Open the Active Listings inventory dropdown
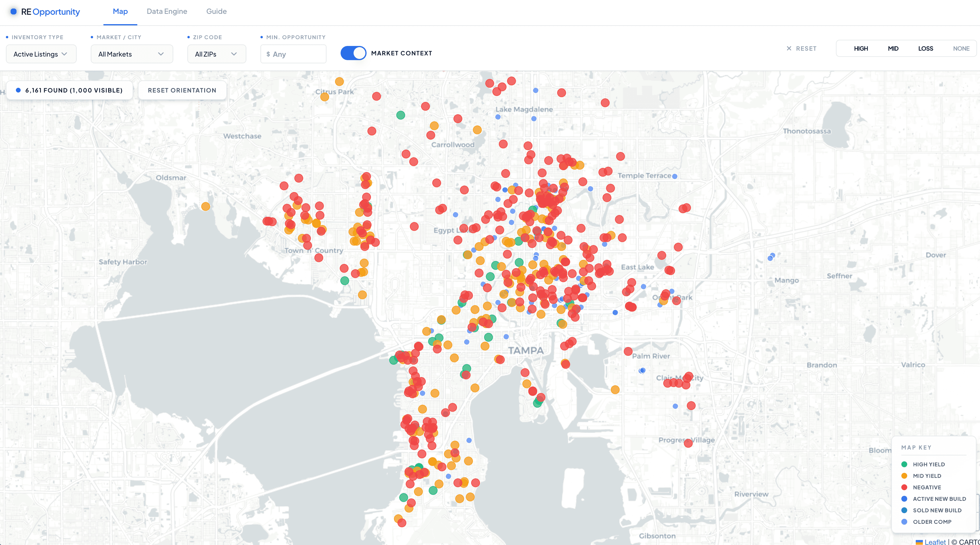Image resolution: width=980 pixels, height=545 pixels. point(41,54)
